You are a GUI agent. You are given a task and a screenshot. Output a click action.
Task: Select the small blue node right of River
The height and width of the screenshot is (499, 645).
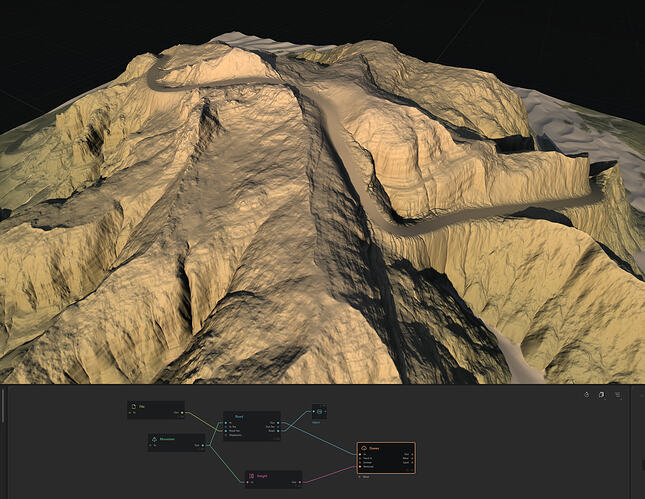(319, 411)
